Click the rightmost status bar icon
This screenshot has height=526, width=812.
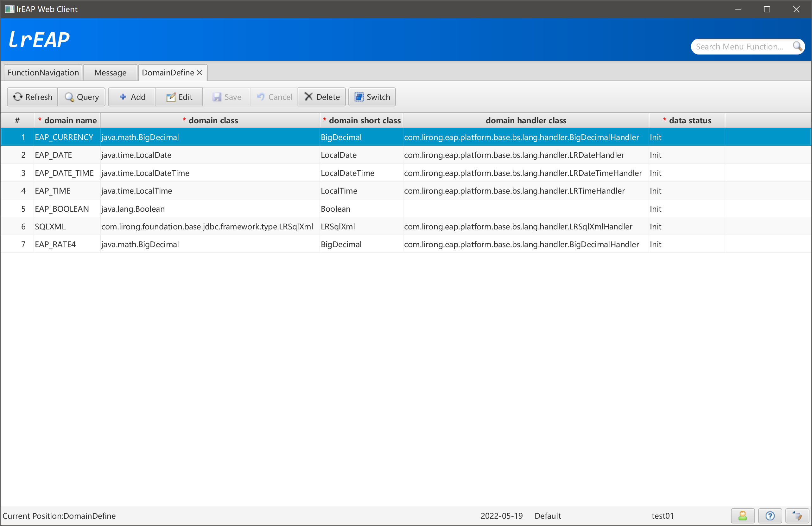coord(797,516)
